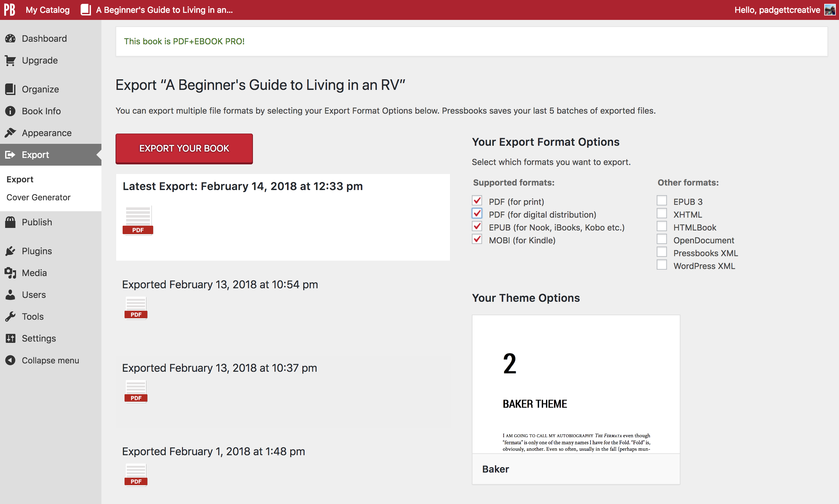The height and width of the screenshot is (504, 839).
Task: Go to Publish section
Action: pyautogui.click(x=37, y=222)
